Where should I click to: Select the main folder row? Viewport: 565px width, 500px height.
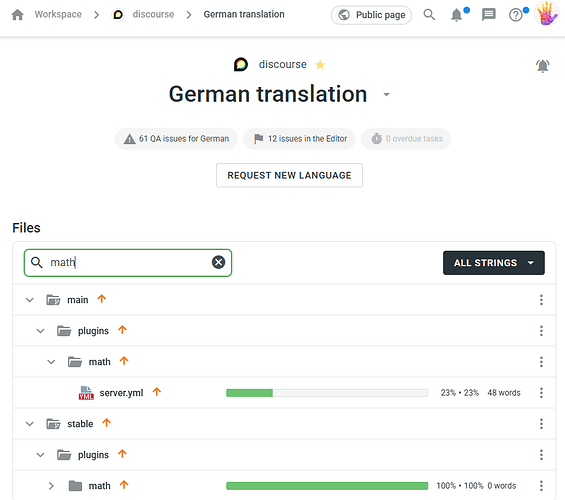click(284, 300)
